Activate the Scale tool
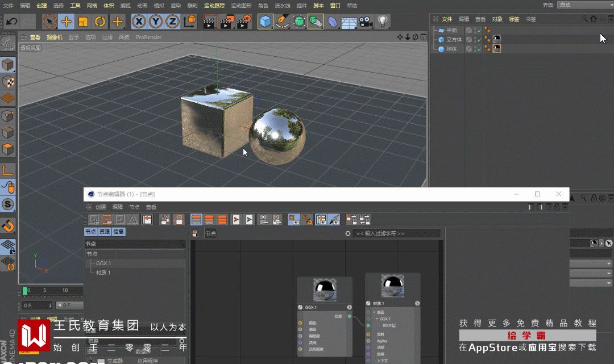The image size is (614, 364). pyautogui.click(x=83, y=21)
